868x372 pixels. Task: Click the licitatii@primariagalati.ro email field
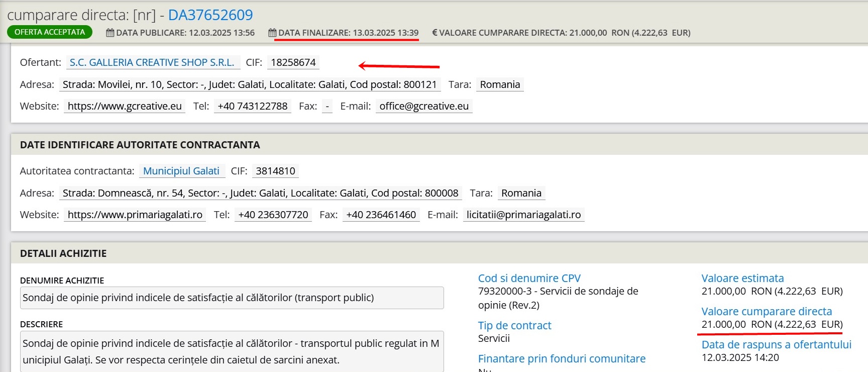pyautogui.click(x=523, y=215)
